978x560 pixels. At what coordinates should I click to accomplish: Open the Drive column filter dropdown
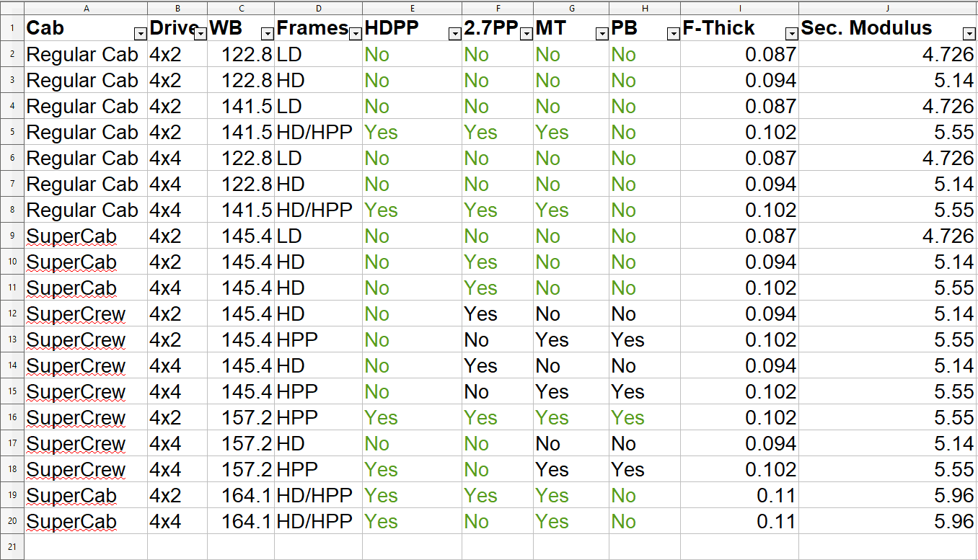200,34
